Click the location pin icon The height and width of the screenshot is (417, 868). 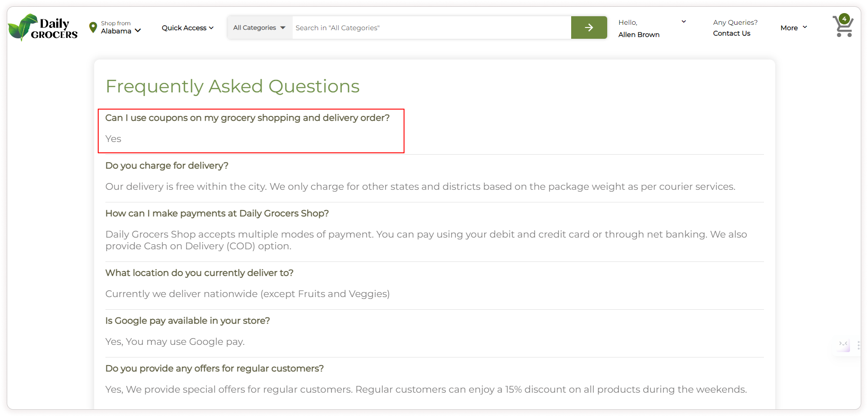point(93,27)
